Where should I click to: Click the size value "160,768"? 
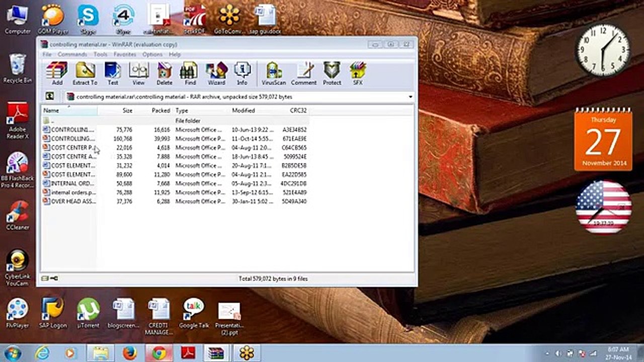[123, 139]
